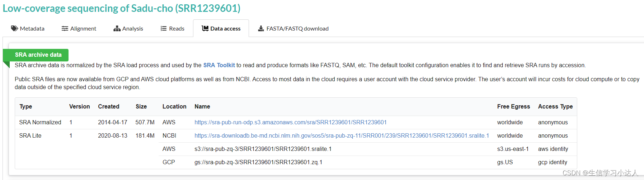Go to the Analysis tab
Viewport: 644px width, 180px height.
click(x=132, y=28)
